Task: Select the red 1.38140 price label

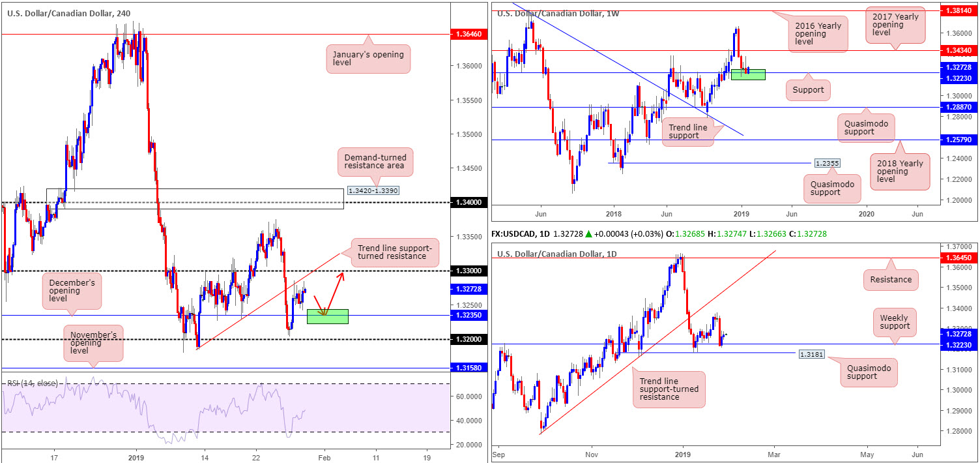Action: (x=958, y=10)
